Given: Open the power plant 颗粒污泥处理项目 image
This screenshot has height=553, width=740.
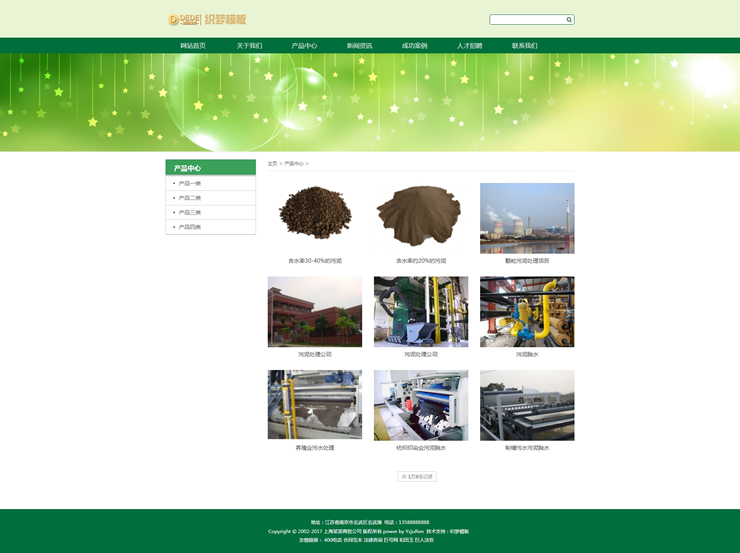Looking at the screenshot, I should click(527, 217).
